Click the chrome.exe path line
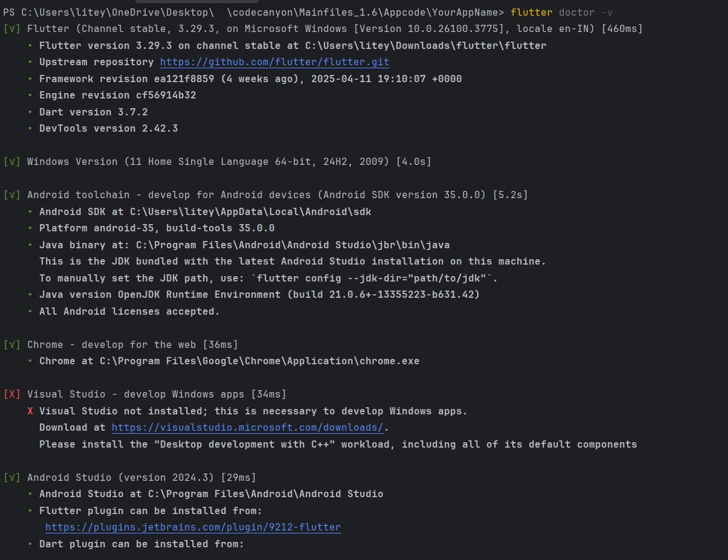Screen dimensions: 728x560 click(x=230, y=361)
